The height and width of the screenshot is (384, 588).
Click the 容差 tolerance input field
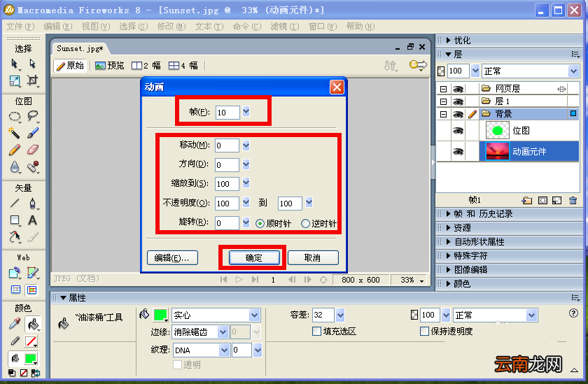tap(323, 315)
